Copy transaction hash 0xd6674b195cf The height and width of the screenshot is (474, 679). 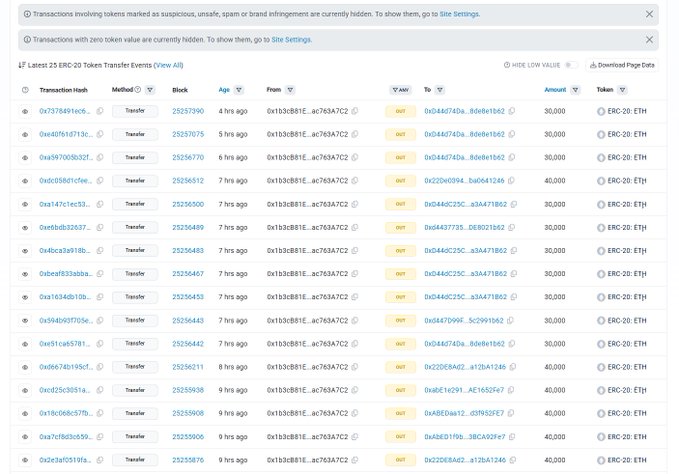pyautogui.click(x=100, y=367)
